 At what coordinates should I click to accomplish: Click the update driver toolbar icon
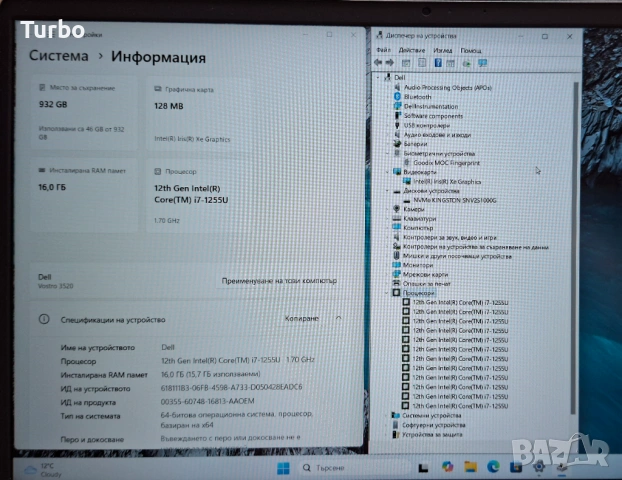[x=467, y=63]
